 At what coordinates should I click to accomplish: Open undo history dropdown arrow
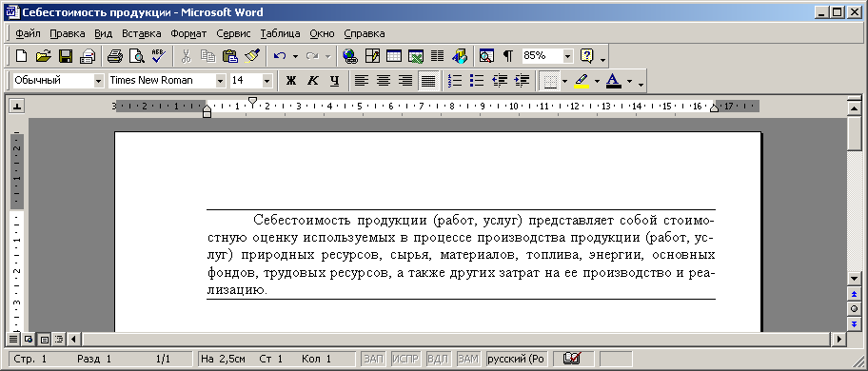[x=295, y=56]
